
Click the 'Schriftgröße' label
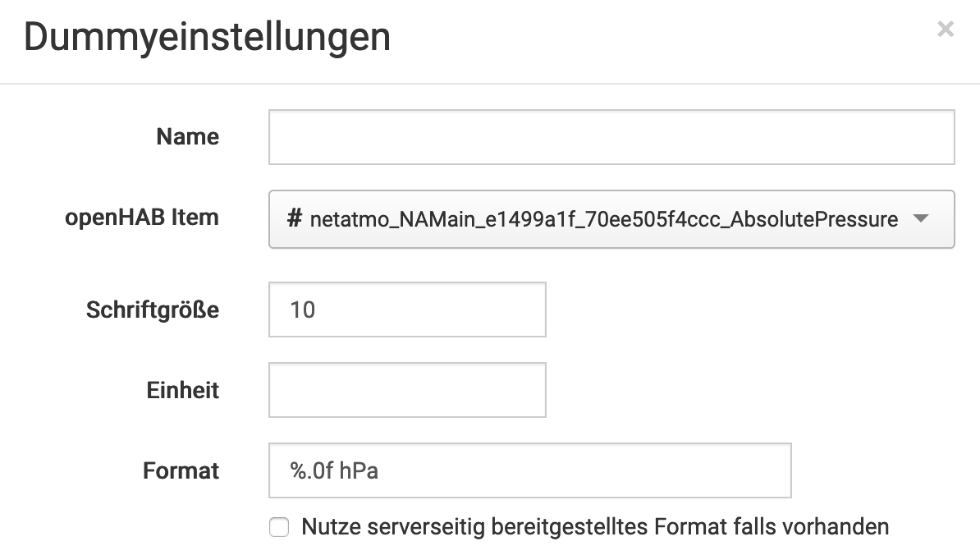[x=153, y=310]
